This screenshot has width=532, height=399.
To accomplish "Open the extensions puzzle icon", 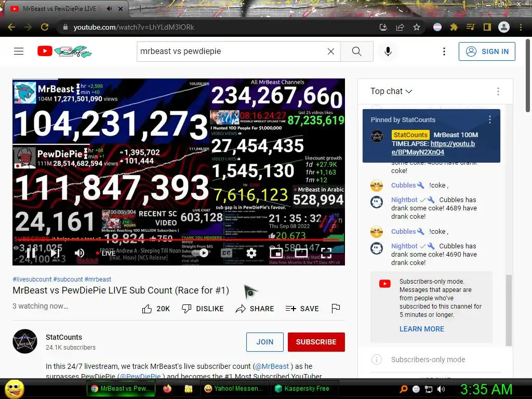I will (x=454, y=27).
